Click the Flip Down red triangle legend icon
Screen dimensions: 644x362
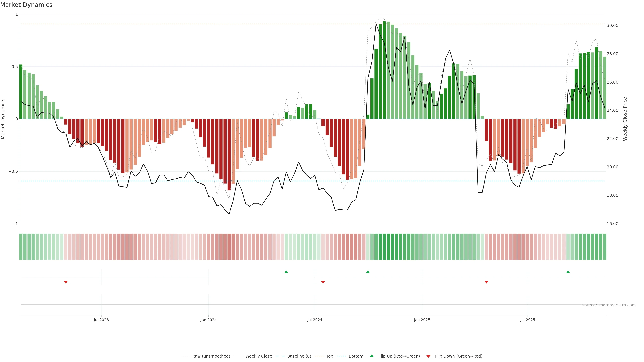428,356
